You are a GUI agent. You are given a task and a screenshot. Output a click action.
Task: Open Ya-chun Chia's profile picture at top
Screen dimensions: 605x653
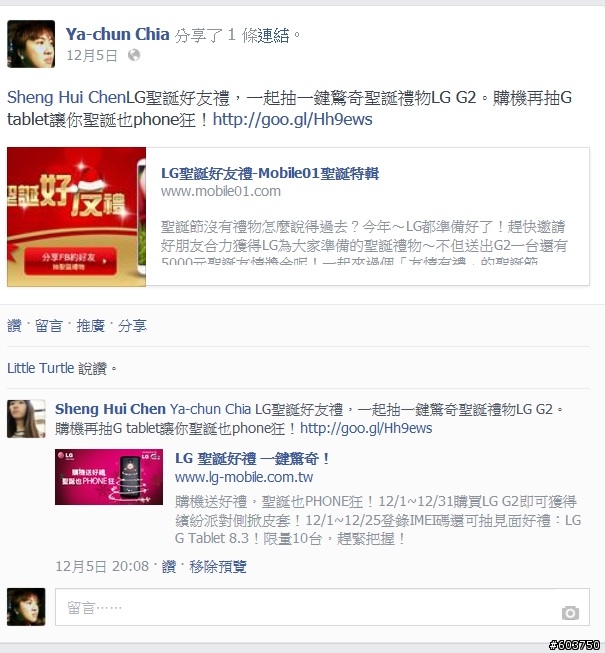point(31,44)
